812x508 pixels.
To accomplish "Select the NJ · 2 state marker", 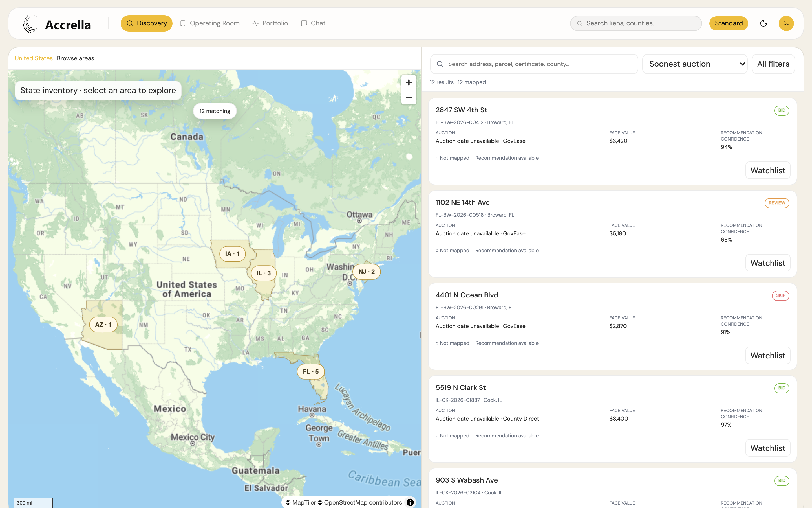I will click(367, 271).
